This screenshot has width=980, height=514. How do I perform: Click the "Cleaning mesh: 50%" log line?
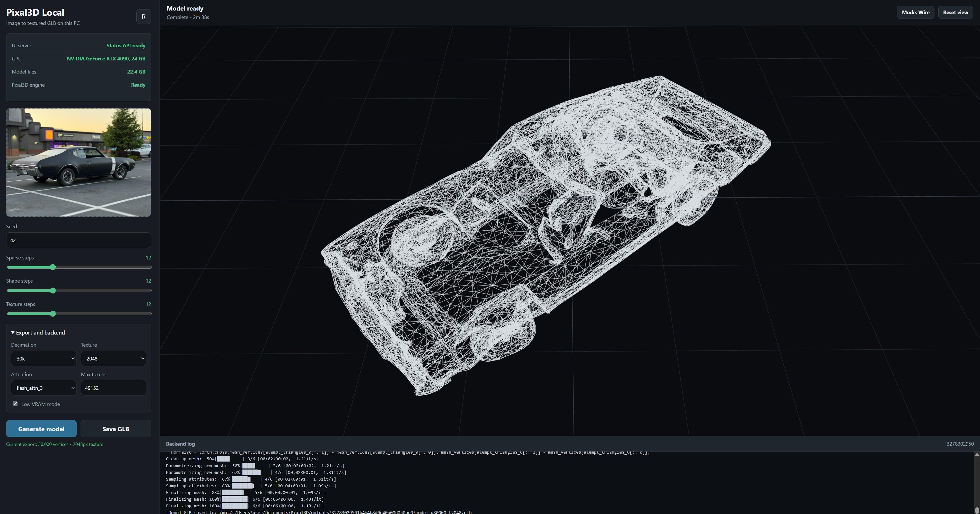[242, 459]
